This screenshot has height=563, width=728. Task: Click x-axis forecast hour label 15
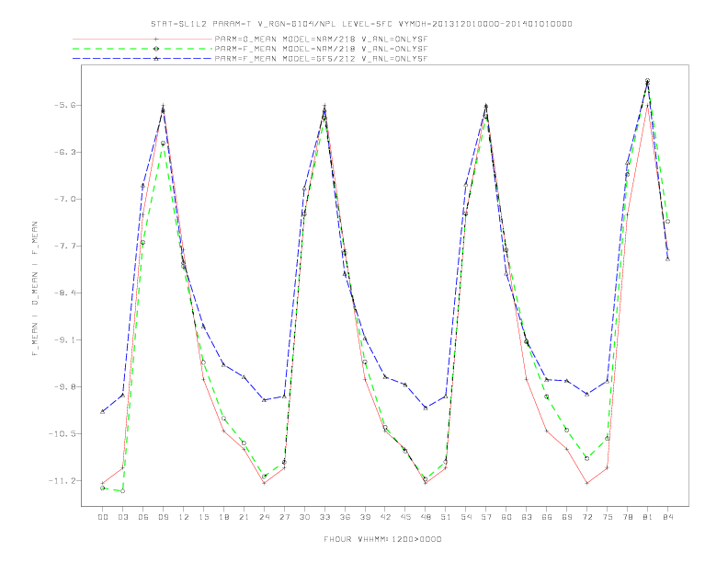point(203,517)
